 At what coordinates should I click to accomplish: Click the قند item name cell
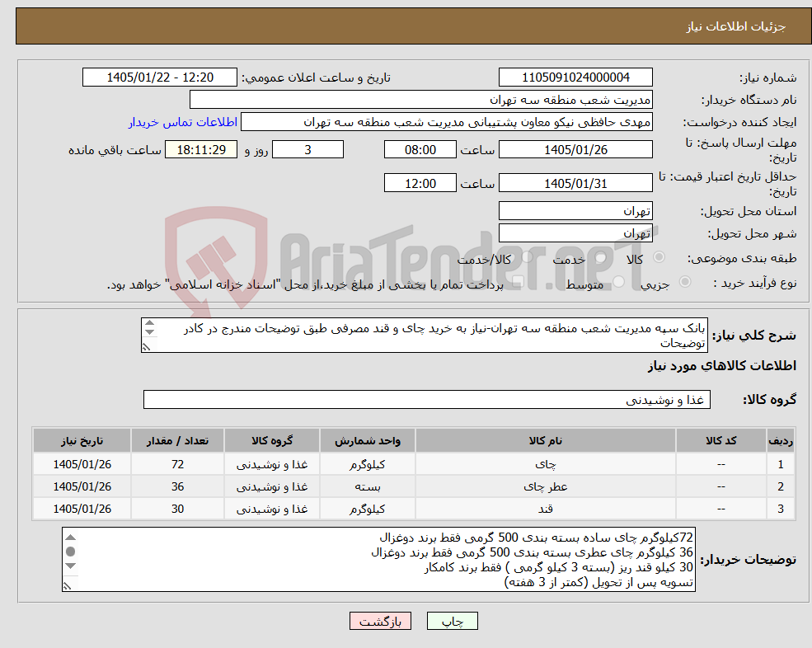pyautogui.click(x=545, y=509)
